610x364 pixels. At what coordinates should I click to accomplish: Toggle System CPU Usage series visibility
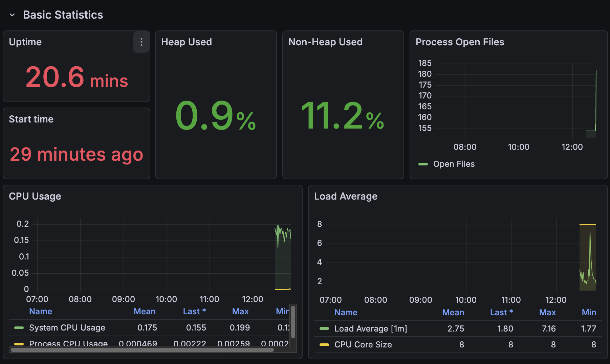click(67, 327)
